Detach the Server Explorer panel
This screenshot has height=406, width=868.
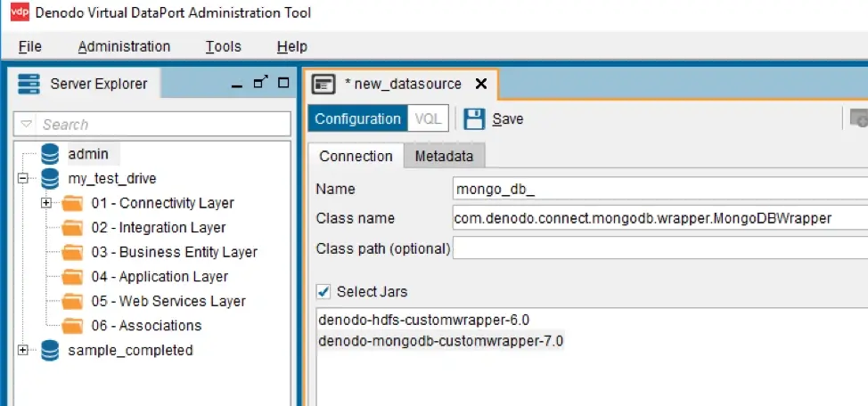click(x=260, y=83)
